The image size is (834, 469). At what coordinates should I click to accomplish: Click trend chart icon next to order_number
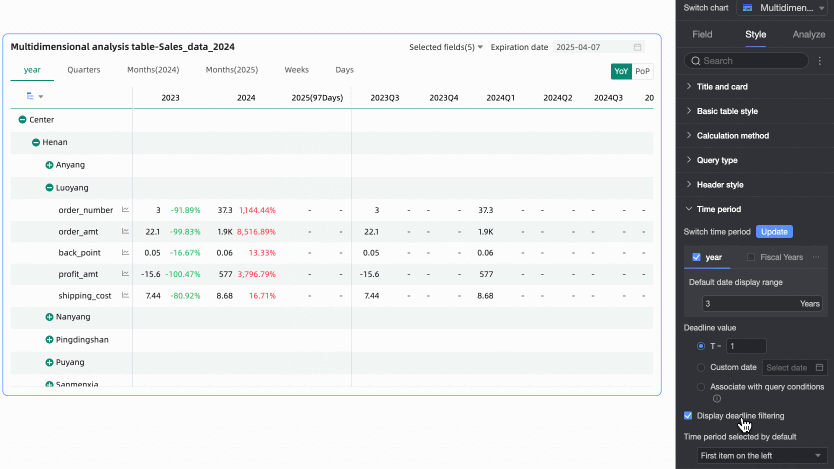[125, 210]
